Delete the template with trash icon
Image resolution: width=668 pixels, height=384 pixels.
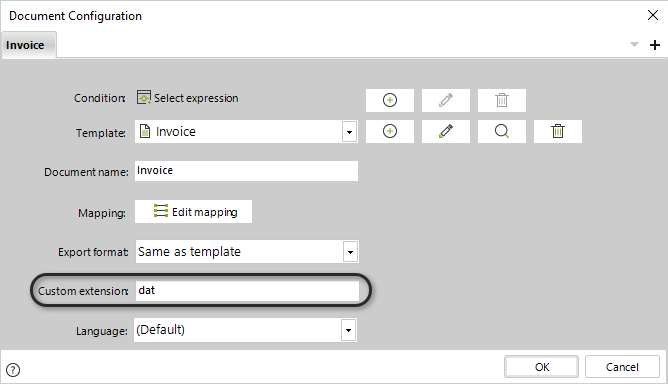[558, 131]
